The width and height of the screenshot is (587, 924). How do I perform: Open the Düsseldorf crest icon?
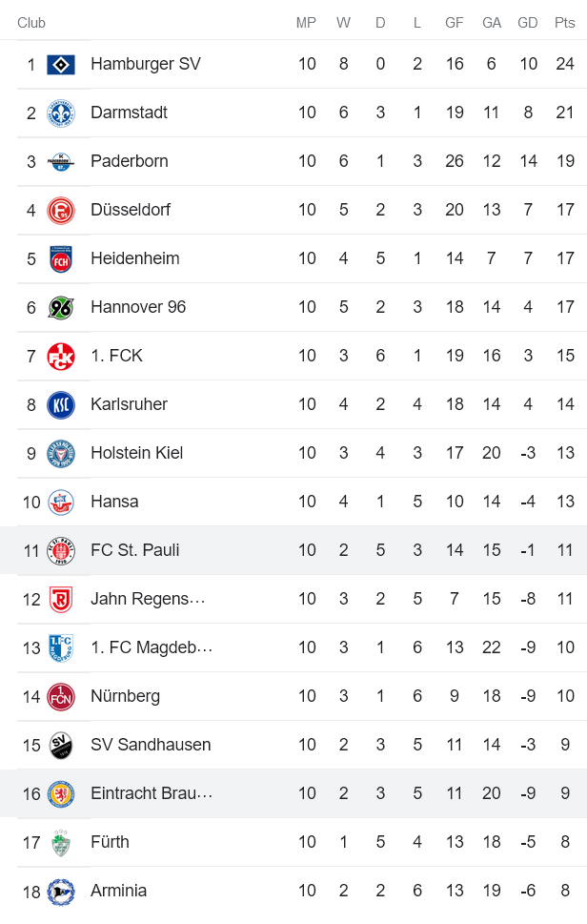point(59,209)
